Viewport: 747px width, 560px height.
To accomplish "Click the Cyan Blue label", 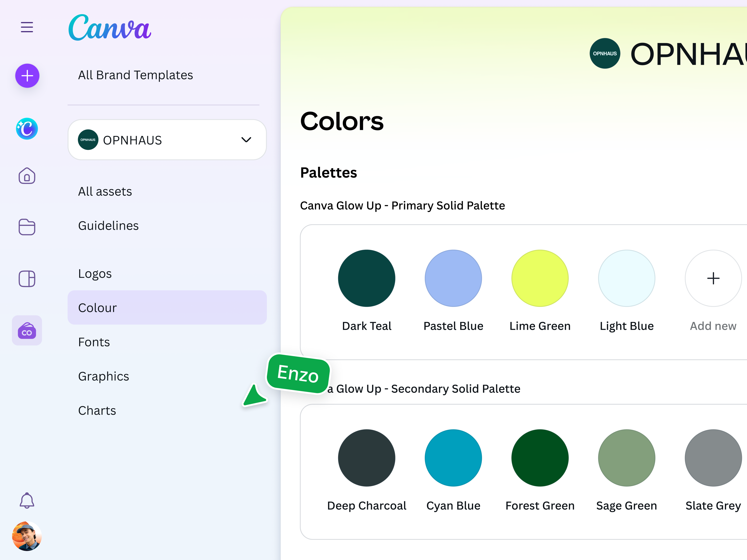I will (453, 506).
